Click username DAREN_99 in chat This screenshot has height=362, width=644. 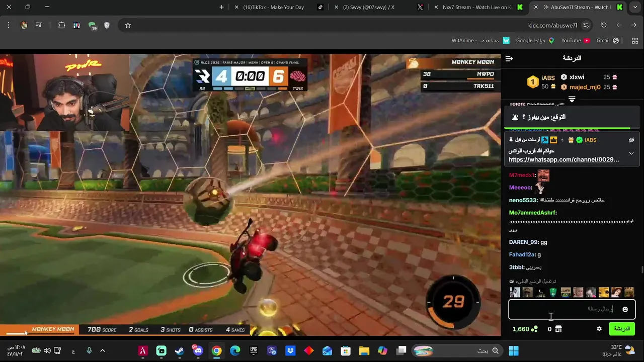pos(523,242)
